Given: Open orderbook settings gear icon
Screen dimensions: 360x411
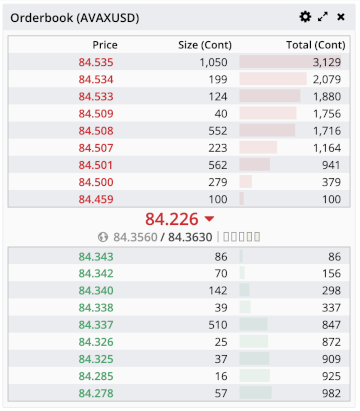Looking at the screenshot, I should (x=305, y=17).
